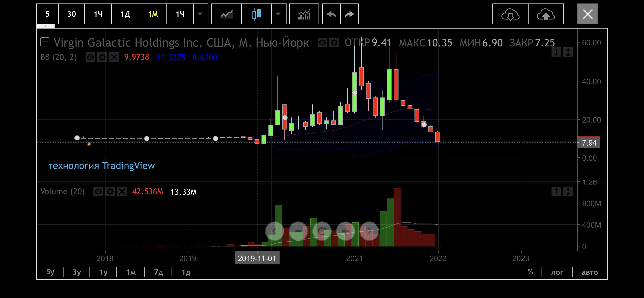644x298 pixels.
Task: Pan chart left with arrow button
Action: click(274, 231)
